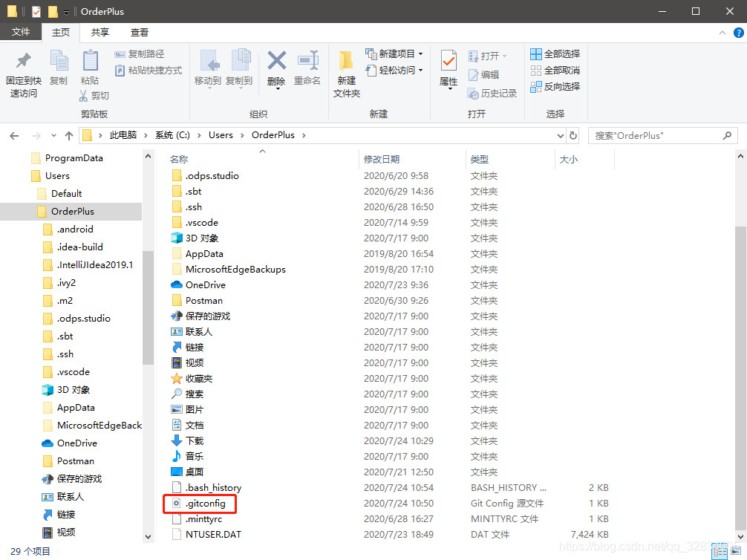Screen dimensions: 747x560
Task: Click the Pin to Quick access icon
Action: click(23, 60)
